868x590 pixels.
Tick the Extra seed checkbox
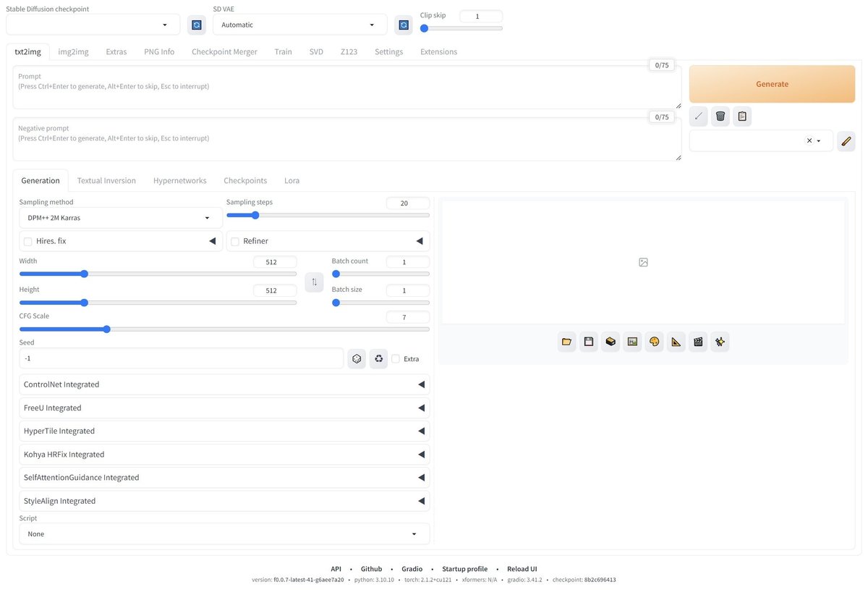pyautogui.click(x=396, y=358)
